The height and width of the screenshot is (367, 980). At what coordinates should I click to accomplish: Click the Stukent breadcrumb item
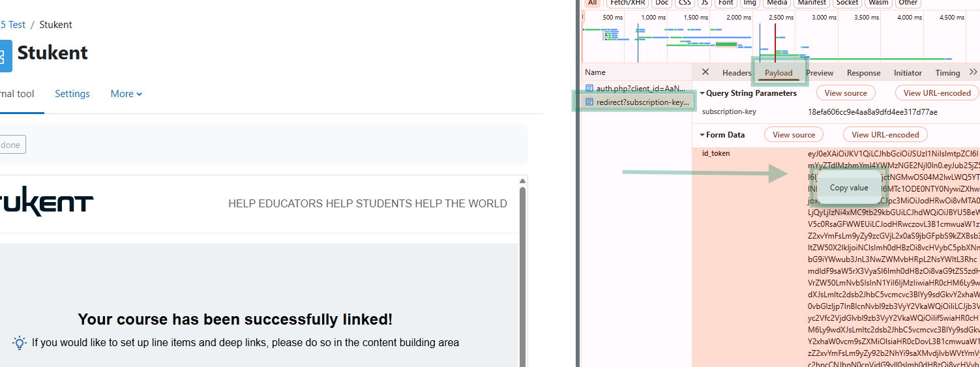click(x=55, y=25)
